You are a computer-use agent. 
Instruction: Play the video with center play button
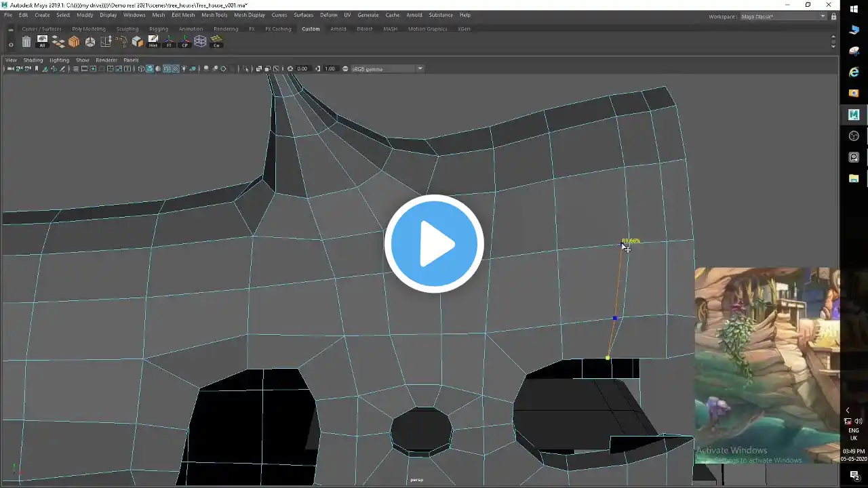tap(434, 244)
